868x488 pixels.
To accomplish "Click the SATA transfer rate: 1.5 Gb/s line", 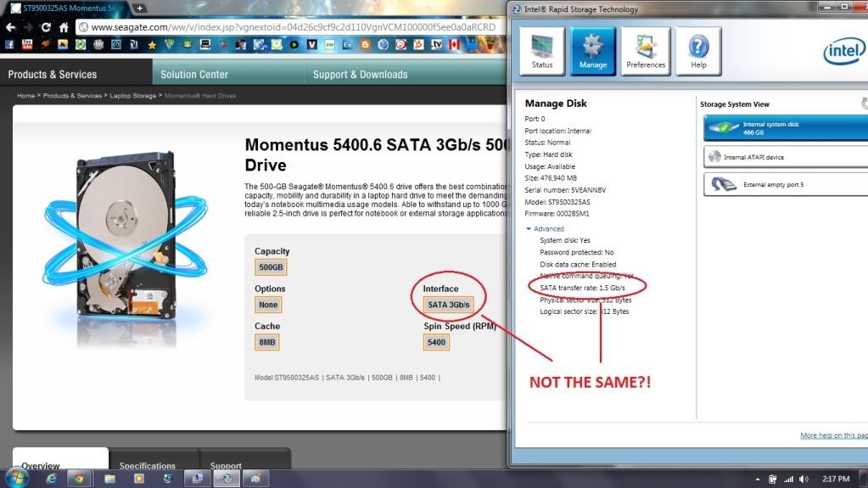I will click(582, 288).
